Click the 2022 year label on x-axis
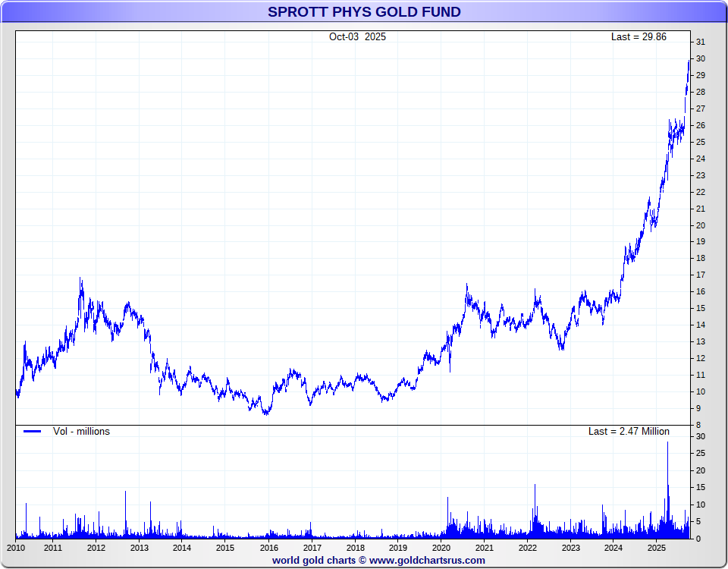728x569 pixels. pyautogui.click(x=528, y=548)
